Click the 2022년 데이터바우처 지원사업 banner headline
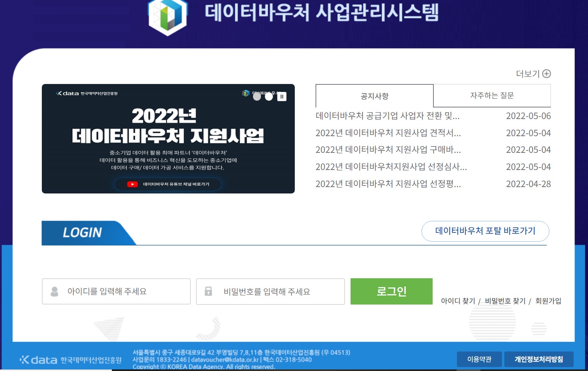Screen dimensions: 588x371 168,126
